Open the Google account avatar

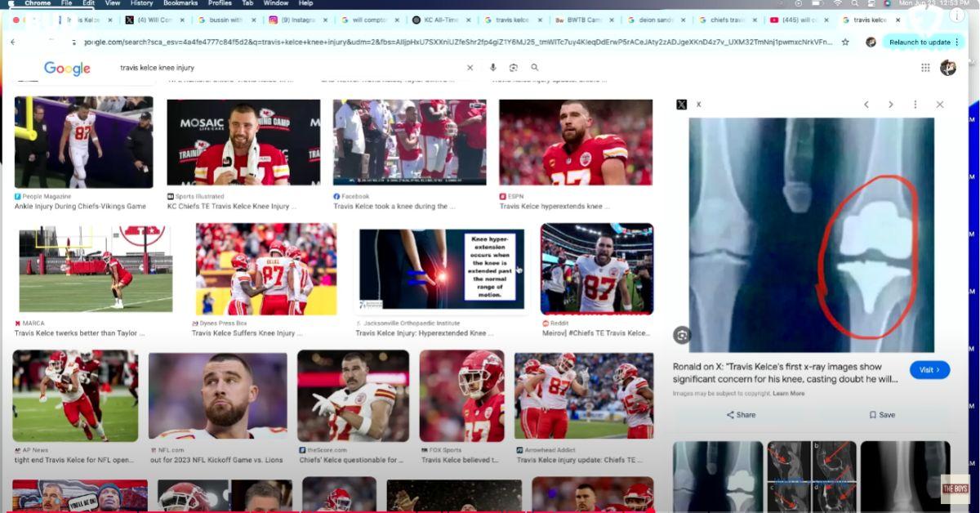tap(948, 68)
